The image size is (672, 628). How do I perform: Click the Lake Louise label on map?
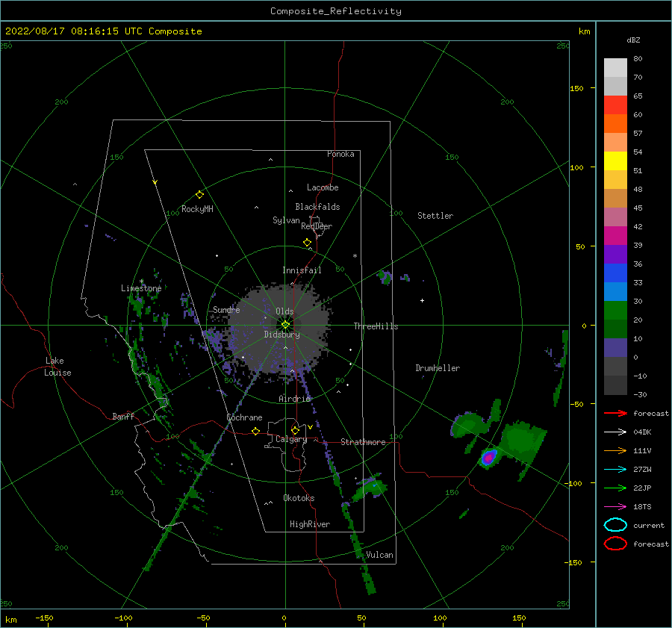57,367
